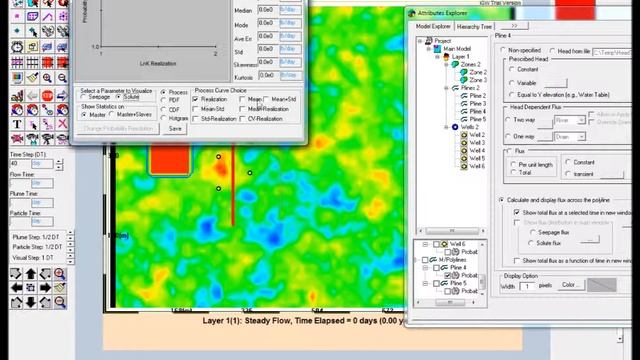The height and width of the screenshot is (360, 640).
Task: Click the button beside transient flux
Action: pyautogui.click(x=612, y=174)
